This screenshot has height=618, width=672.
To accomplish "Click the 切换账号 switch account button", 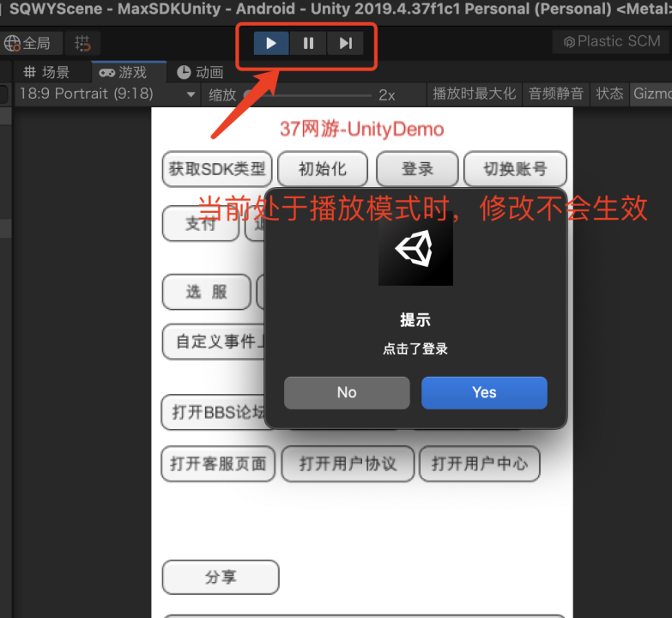I will [515, 169].
